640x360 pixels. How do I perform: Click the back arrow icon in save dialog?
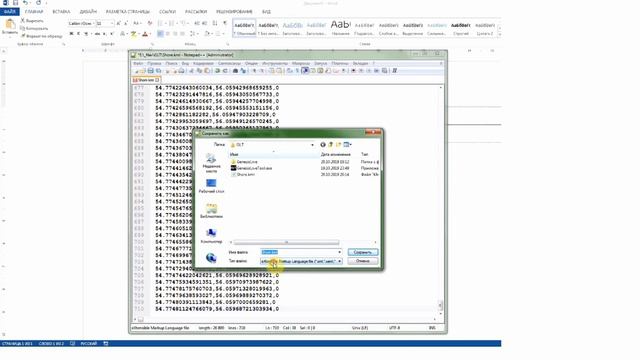click(x=322, y=144)
